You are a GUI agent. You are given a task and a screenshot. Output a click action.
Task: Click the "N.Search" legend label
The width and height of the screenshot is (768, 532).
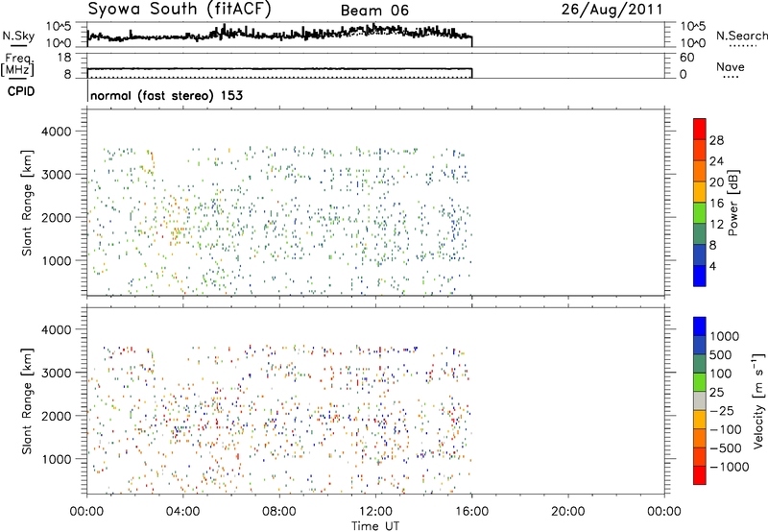click(741, 36)
